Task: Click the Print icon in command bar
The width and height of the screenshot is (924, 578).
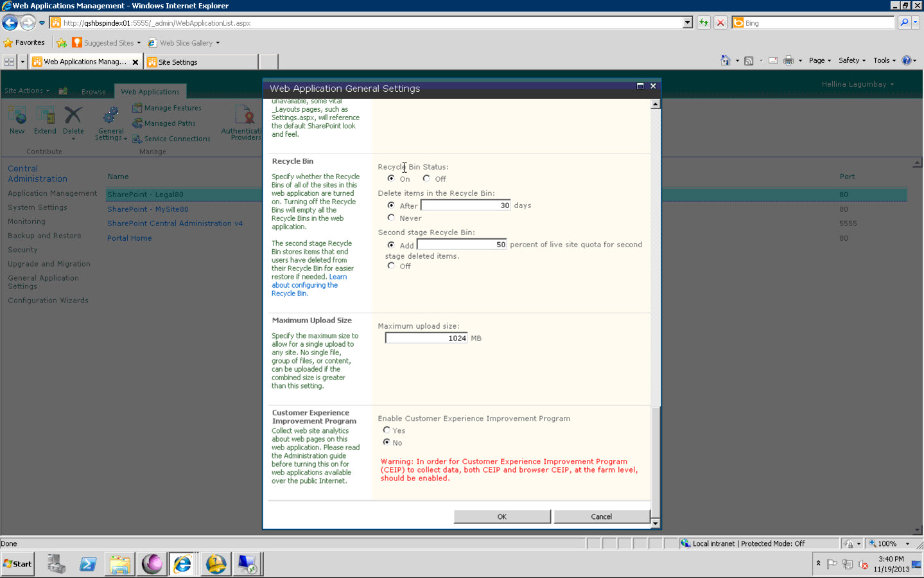Action: [789, 60]
